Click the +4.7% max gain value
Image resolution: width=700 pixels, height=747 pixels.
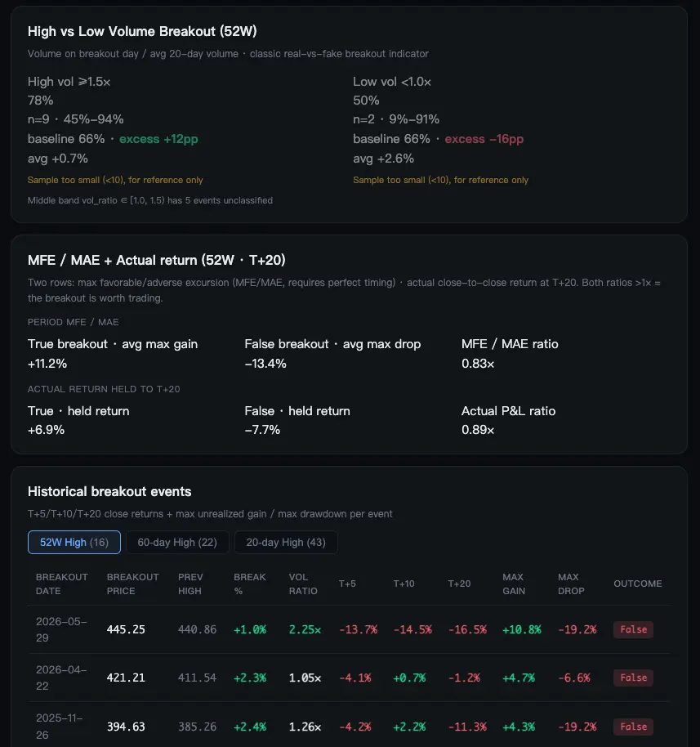(519, 678)
